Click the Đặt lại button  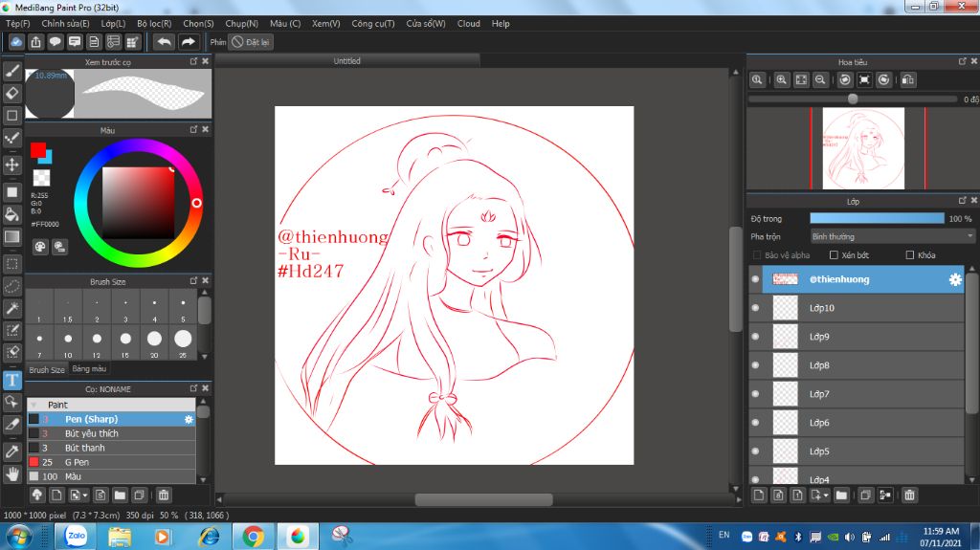pos(251,42)
